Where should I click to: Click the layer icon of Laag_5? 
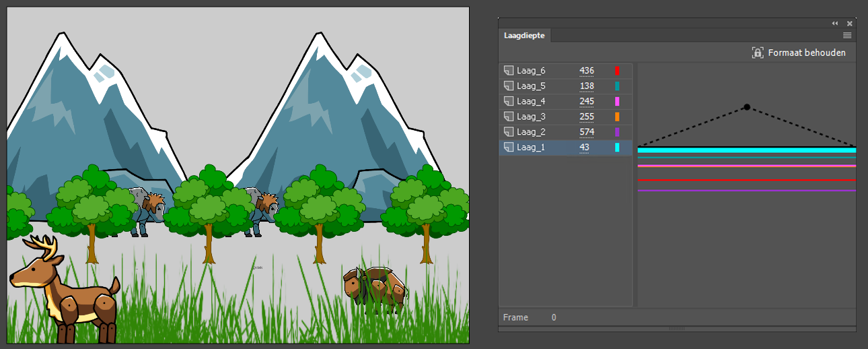509,86
